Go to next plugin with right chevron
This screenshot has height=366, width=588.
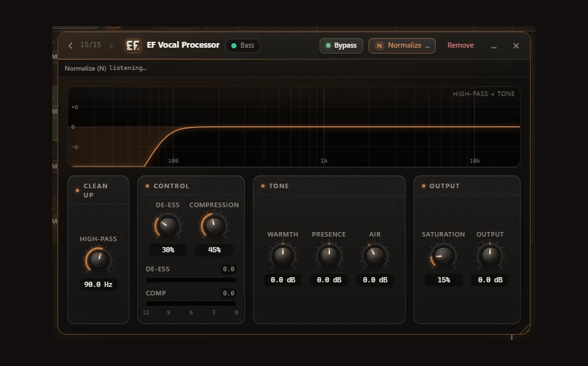pyautogui.click(x=111, y=45)
